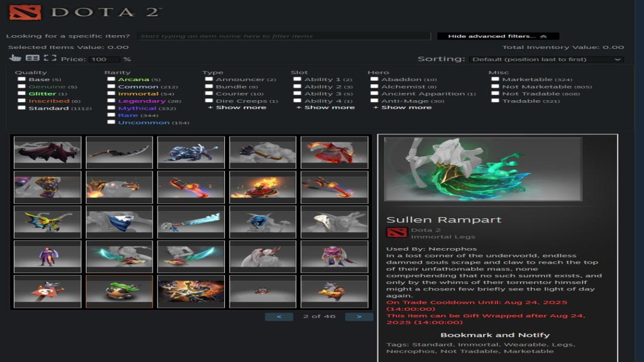Viewport: 644px width, 362px height.
Task: Expand Show more under Slot
Action: click(x=326, y=108)
